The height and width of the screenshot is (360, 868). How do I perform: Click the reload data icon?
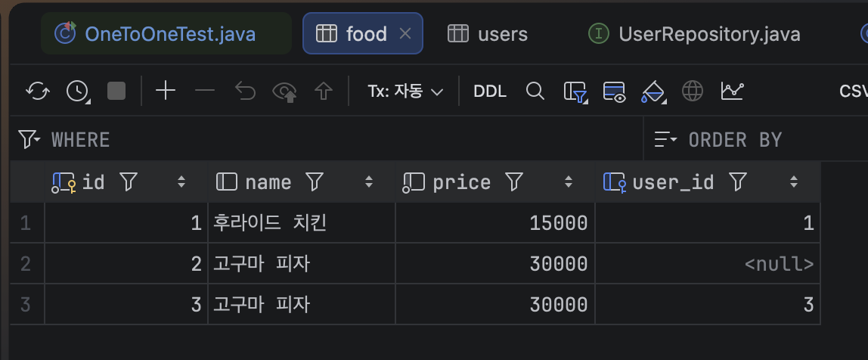point(38,91)
